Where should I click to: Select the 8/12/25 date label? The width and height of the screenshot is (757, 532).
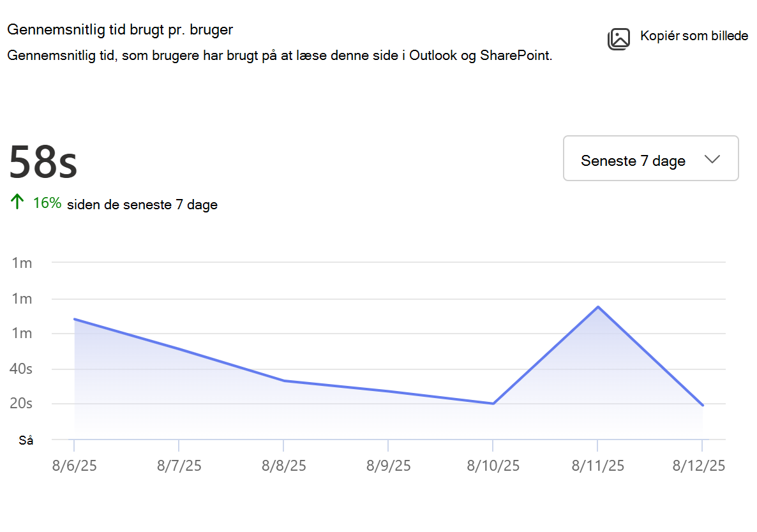[x=698, y=466]
